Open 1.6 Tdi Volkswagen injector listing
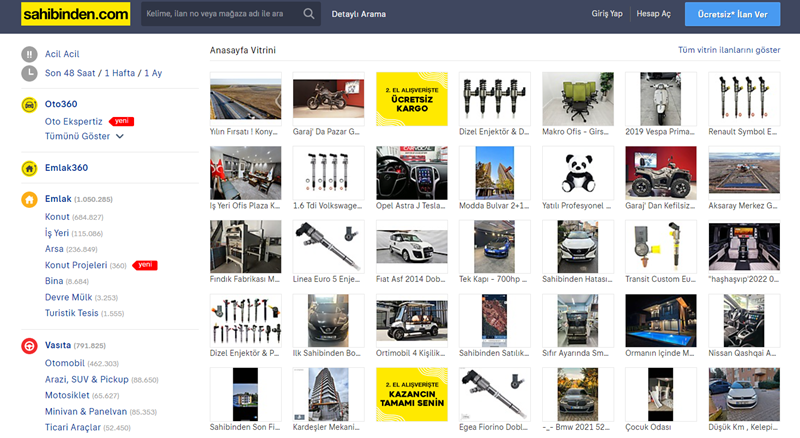Screen dimensions: 800x438 329,173
